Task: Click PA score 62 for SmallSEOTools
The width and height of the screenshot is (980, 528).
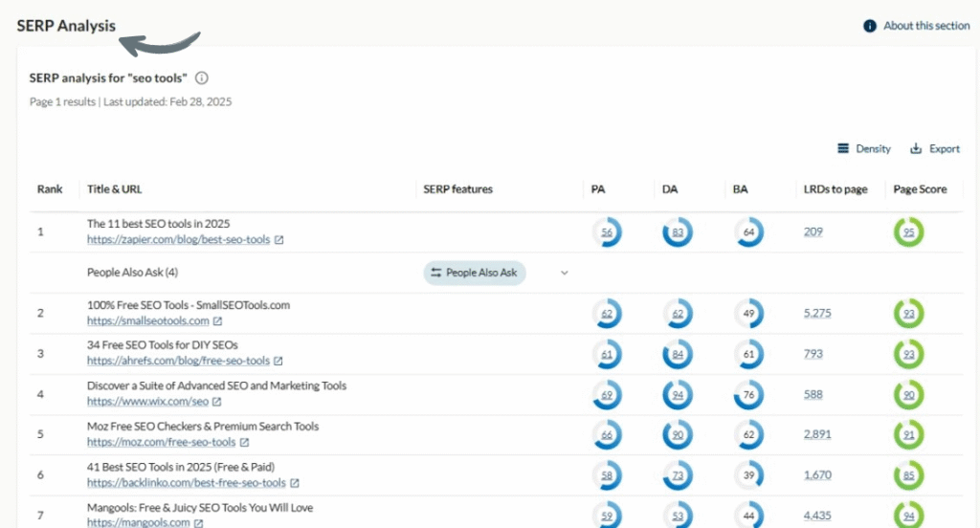Action: pyautogui.click(x=607, y=314)
